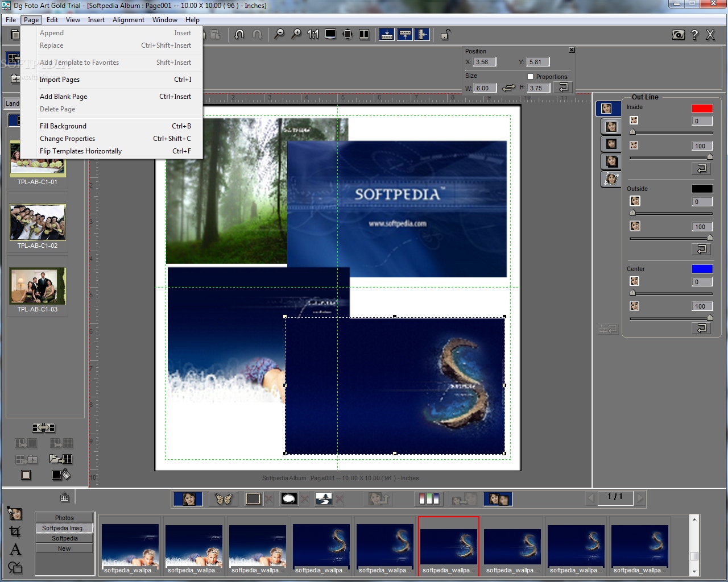Click the X icon at toolbar right end
This screenshot has height=582, width=728.
[x=710, y=35]
